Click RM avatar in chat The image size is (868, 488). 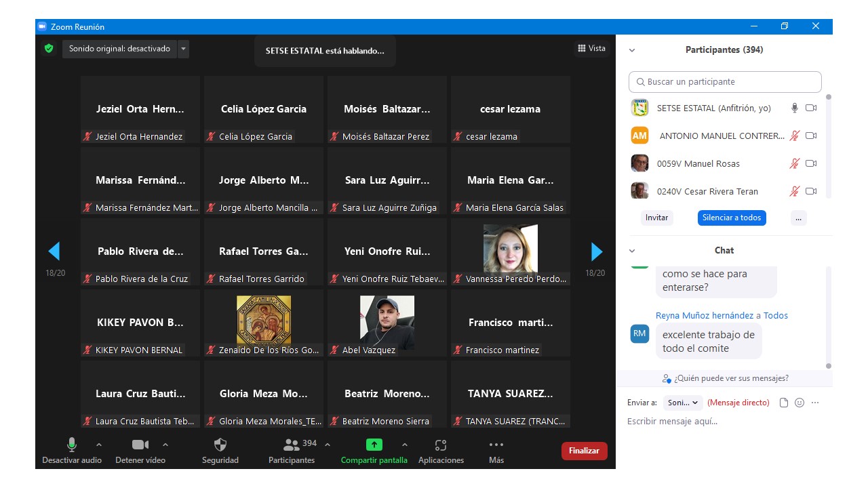point(639,333)
